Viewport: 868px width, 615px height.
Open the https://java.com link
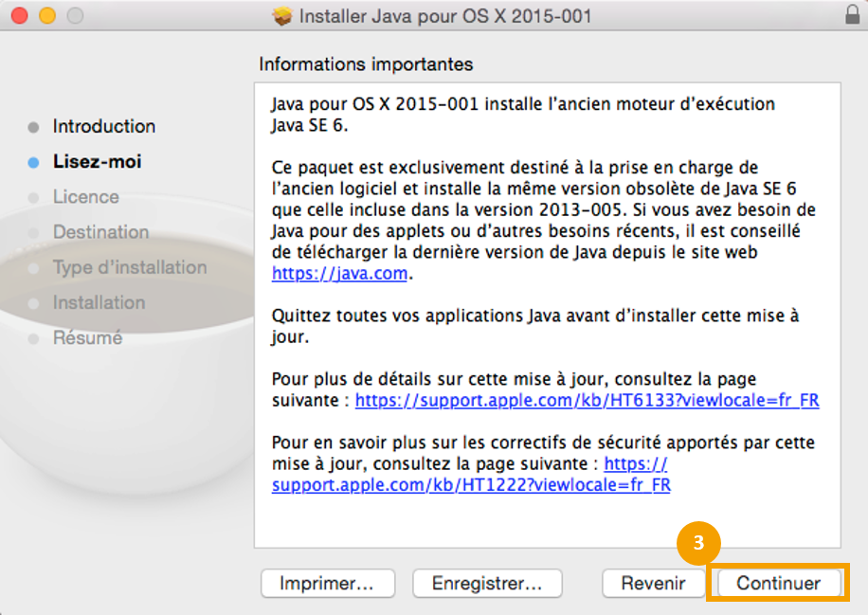coord(339,274)
